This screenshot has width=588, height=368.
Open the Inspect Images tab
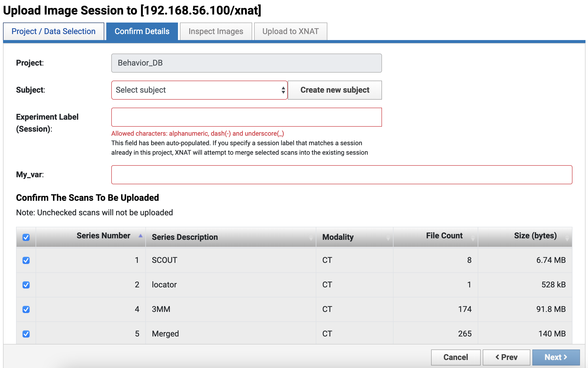[x=216, y=31]
